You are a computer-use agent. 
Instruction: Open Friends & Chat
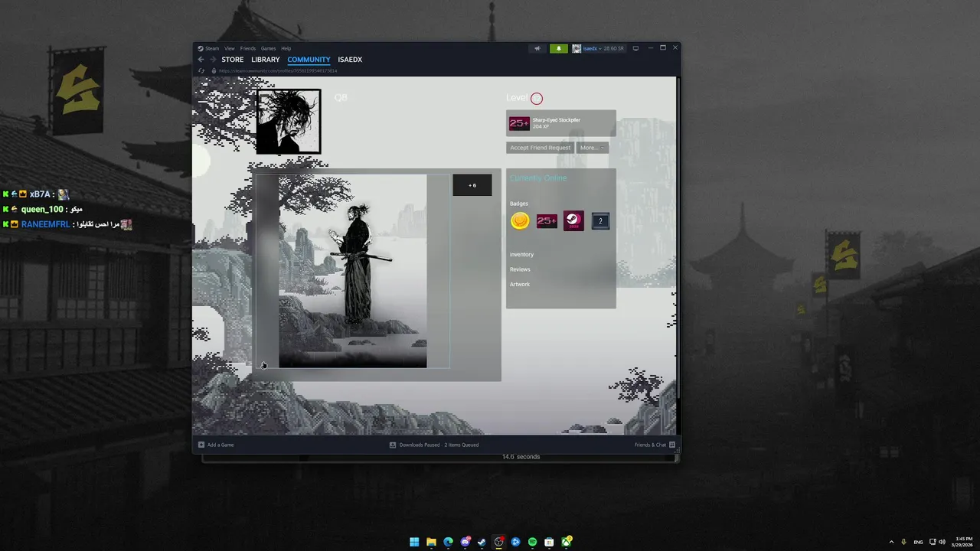click(650, 445)
